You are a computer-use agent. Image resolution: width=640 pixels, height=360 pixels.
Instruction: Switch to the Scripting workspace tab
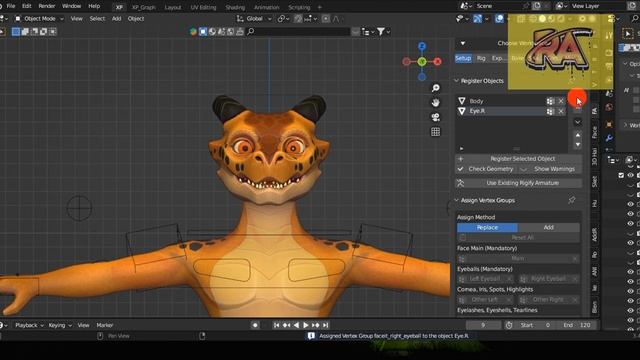(x=299, y=7)
